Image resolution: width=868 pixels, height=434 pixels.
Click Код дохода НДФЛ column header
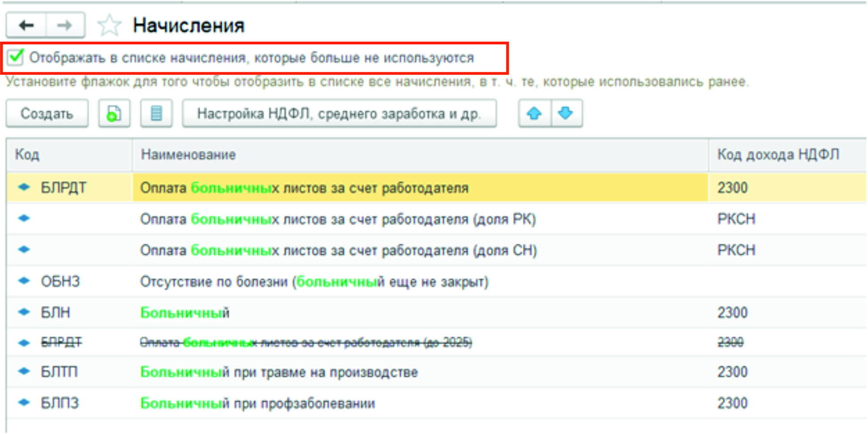778,155
